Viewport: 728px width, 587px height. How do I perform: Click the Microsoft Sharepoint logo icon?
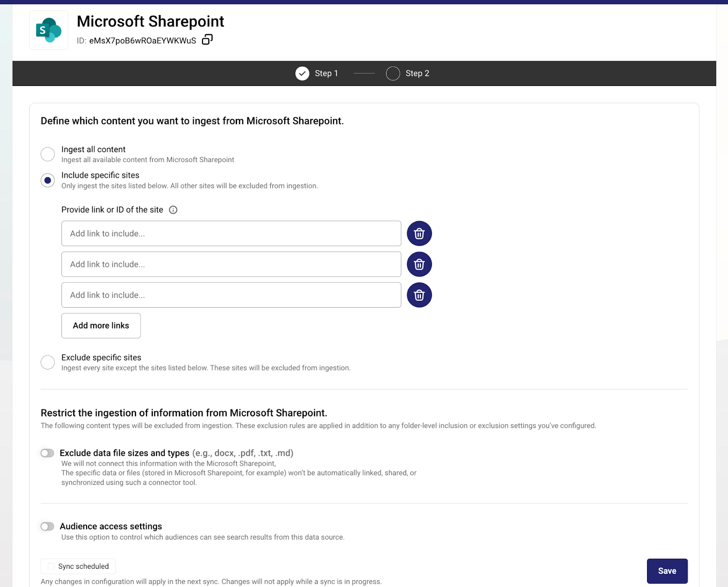click(49, 30)
